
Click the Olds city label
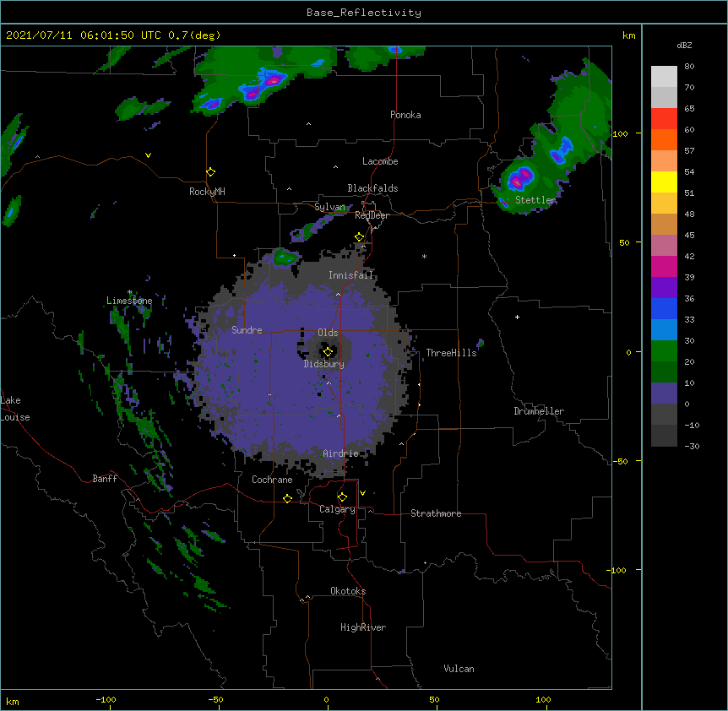pyautogui.click(x=328, y=333)
